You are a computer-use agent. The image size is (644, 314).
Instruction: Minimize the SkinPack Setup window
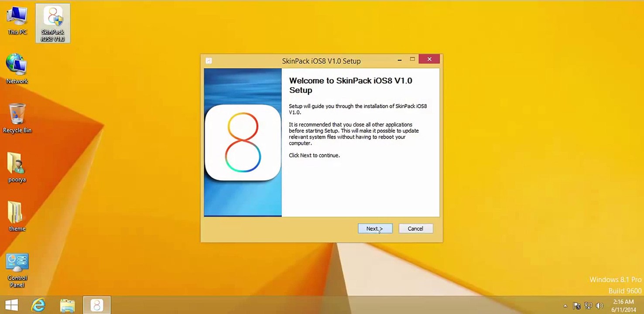point(400,59)
